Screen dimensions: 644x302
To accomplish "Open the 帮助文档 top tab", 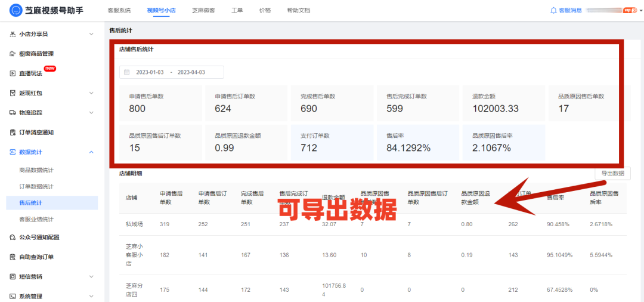I will coord(299,10).
